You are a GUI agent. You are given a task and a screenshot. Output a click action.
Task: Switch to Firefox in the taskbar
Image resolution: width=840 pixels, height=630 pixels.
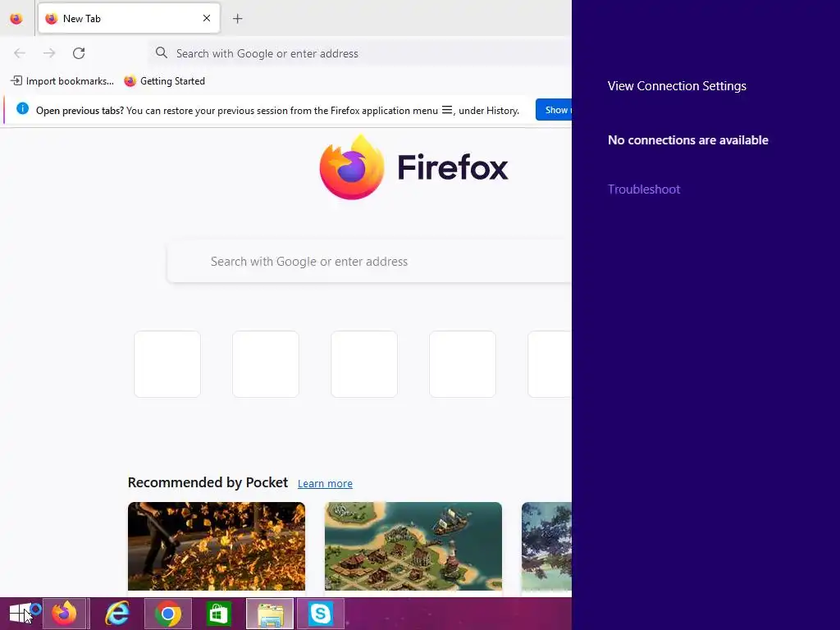(x=65, y=614)
